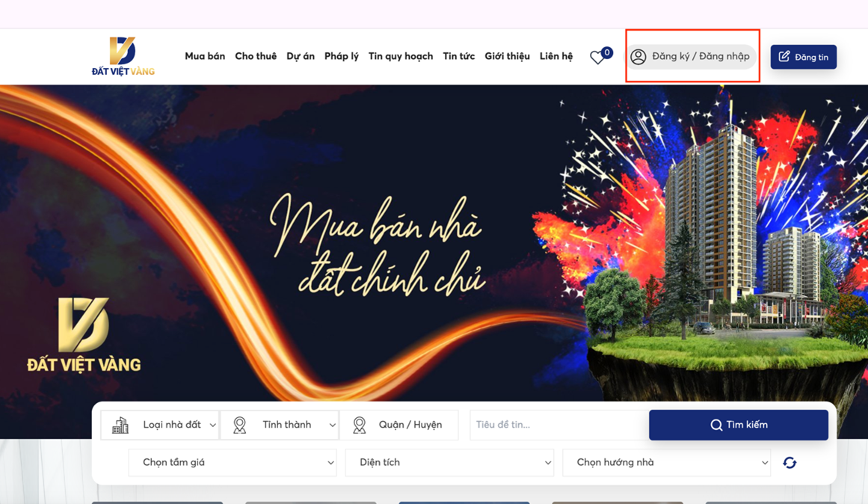
Task: Open the Pháp lý section
Action: [x=342, y=56]
